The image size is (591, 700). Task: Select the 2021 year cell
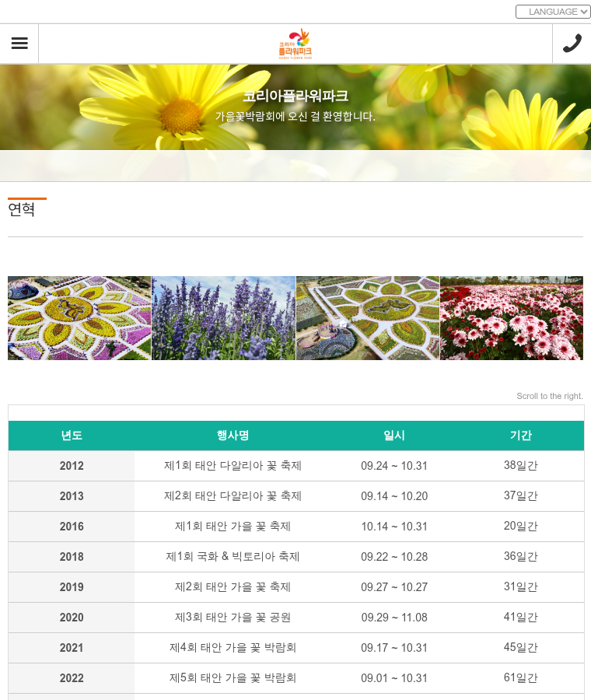tap(72, 648)
